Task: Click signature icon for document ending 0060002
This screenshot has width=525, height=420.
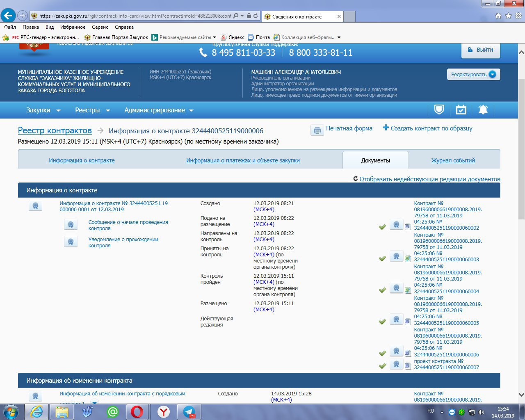Action: coord(396,224)
